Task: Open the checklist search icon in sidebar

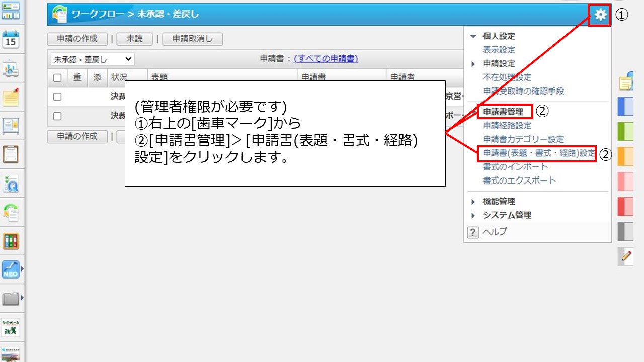Action: [x=11, y=184]
